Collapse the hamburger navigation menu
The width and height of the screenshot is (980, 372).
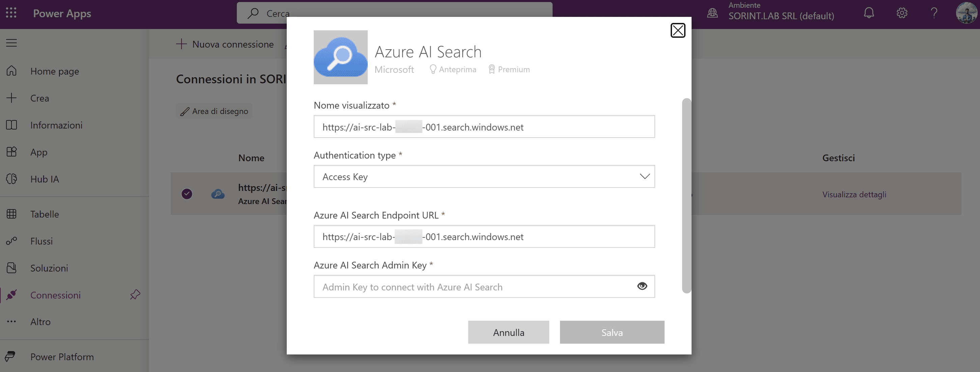tap(11, 42)
